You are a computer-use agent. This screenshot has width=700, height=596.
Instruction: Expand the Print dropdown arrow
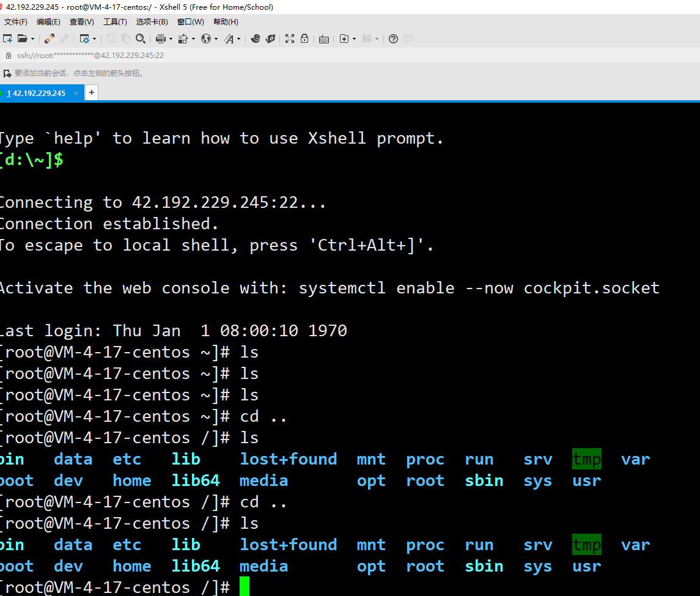tap(171, 39)
